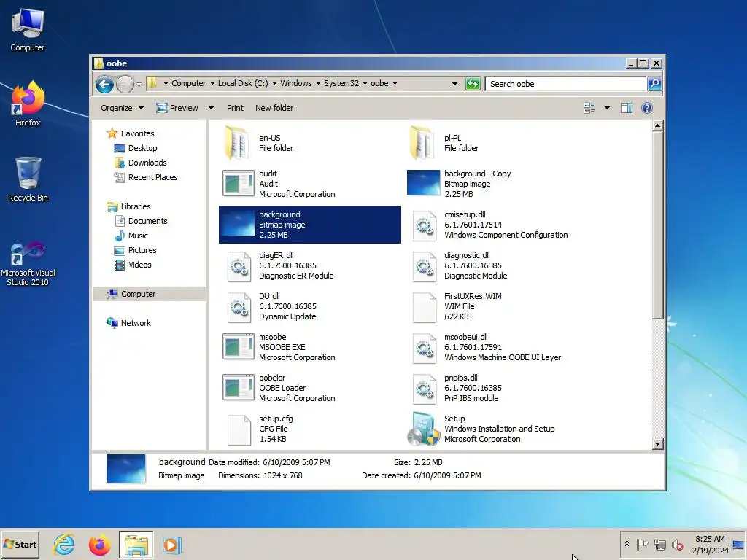This screenshot has width=747, height=560.
Task: Select the setup.cfg file icon
Action: coord(239,430)
